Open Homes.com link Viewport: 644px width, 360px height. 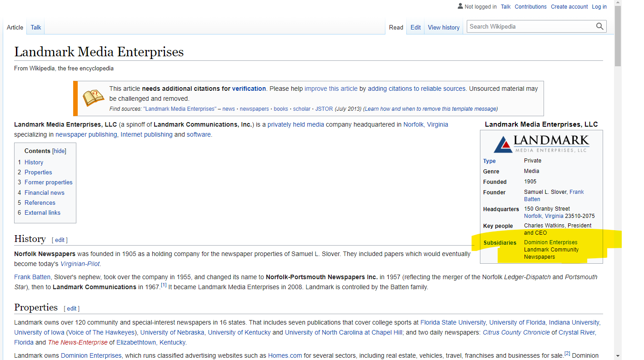(285, 355)
